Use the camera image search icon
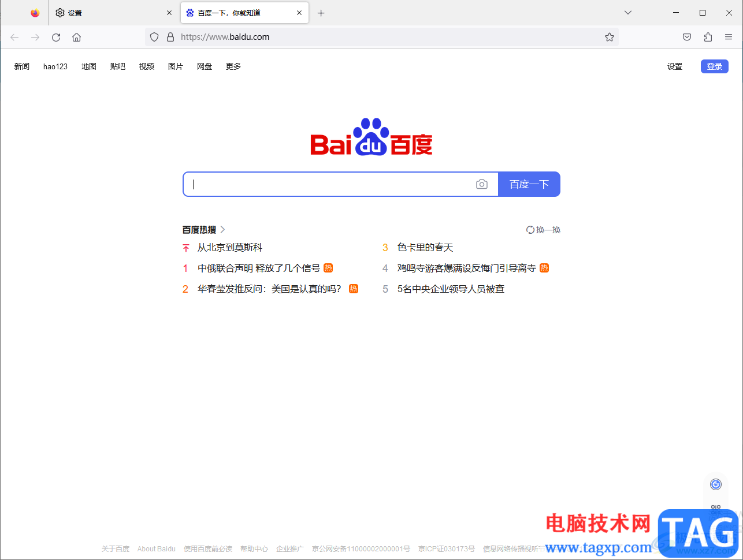Screen dimensions: 743x560 pos(482,184)
